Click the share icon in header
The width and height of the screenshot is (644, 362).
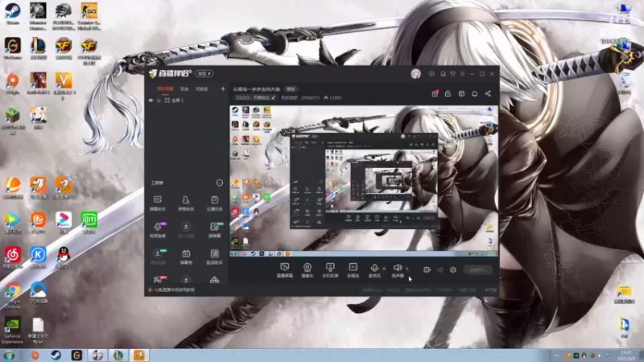tap(488, 93)
